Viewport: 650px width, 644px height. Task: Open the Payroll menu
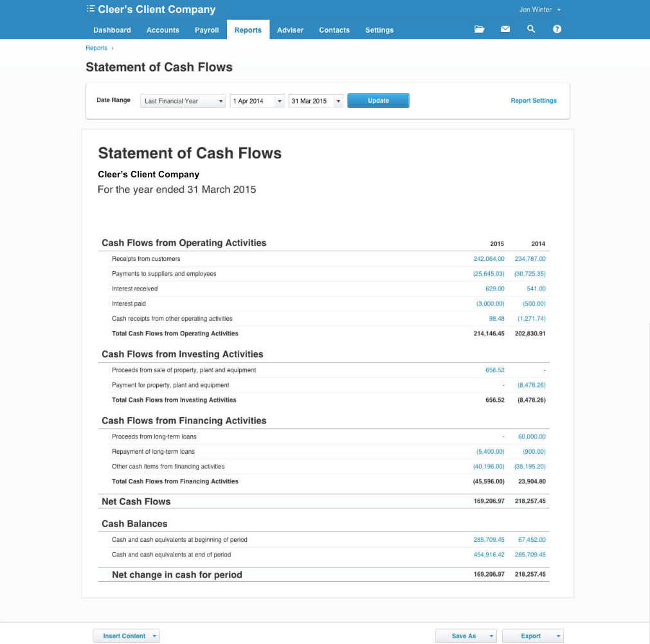[x=206, y=30]
